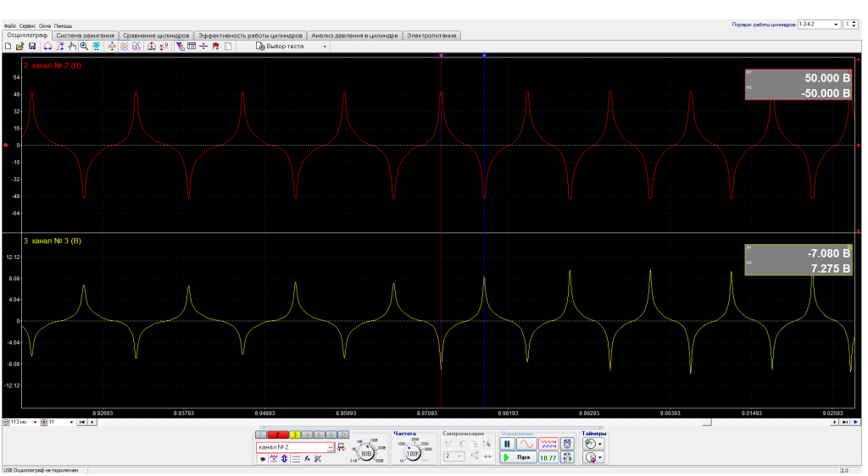This screenshot has width=868, height=476.
Task: Click the blue cursor marker at top
Action: click(x=484, y=55)
